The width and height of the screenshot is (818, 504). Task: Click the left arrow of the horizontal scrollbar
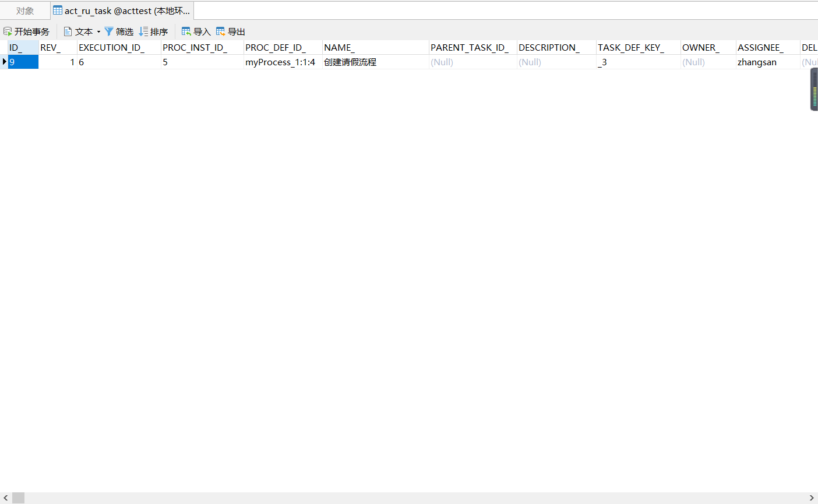(x=5, y=497)
